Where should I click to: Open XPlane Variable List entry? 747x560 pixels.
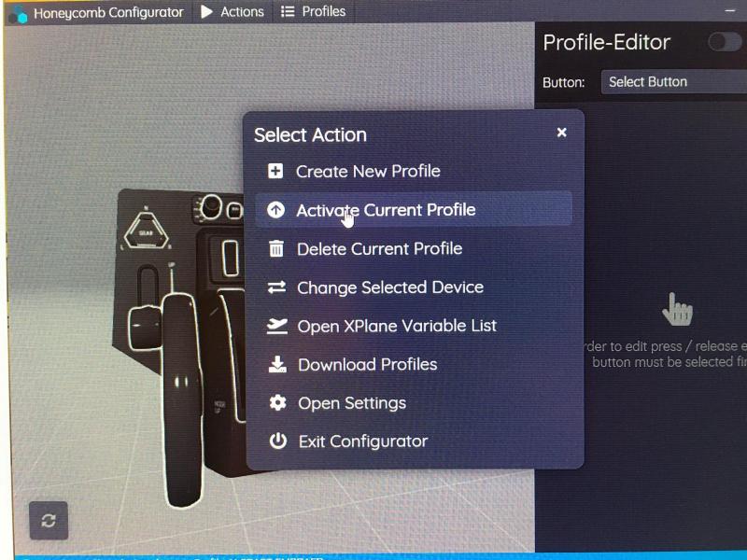coord(414,326)
